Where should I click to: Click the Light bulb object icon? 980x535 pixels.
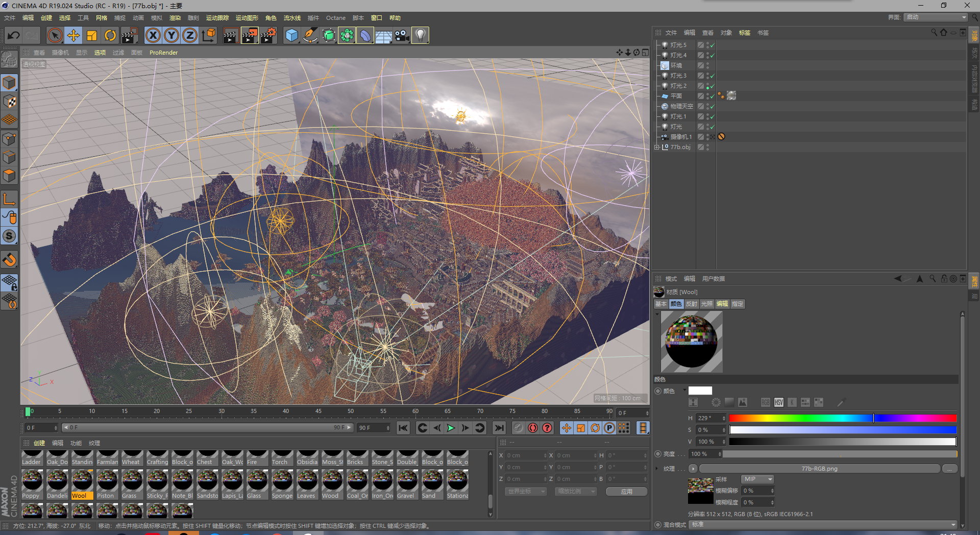(420, 35)
